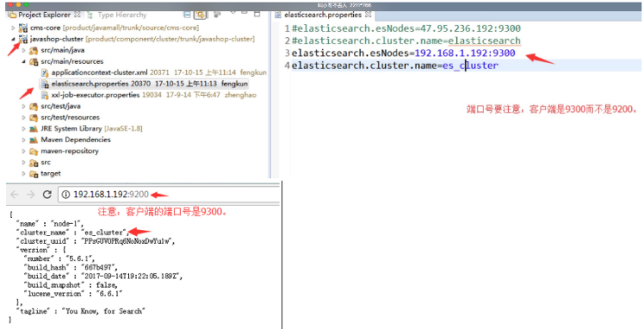Collapse the src/main/resources folder

tap(24, 61)
